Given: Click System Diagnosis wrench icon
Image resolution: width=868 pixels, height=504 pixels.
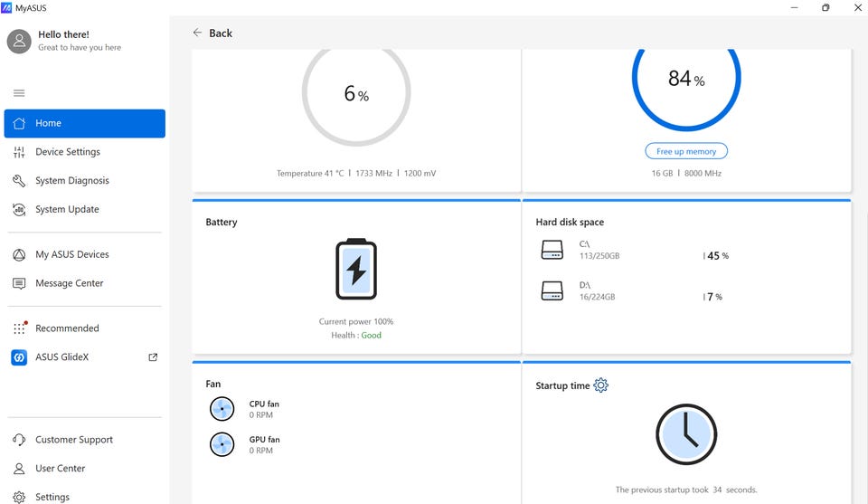Looking at the screenshot, I should point(19,181).
